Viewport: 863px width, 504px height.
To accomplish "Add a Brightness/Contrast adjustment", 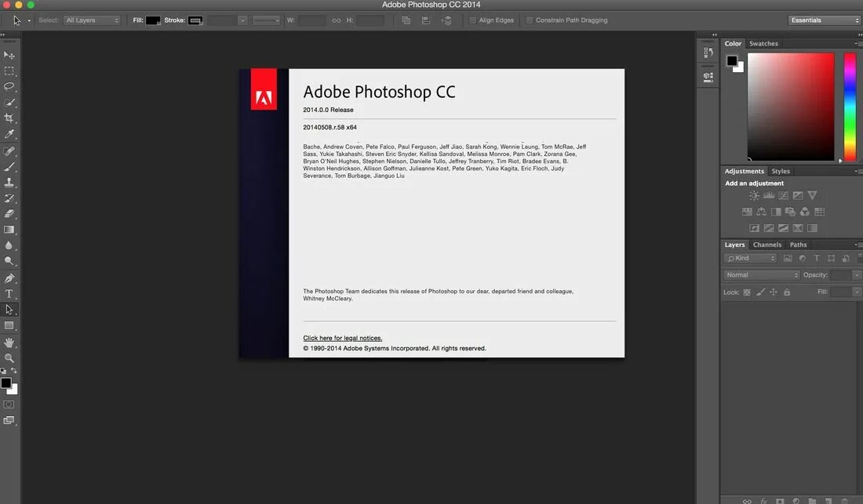I will point(754,196).
